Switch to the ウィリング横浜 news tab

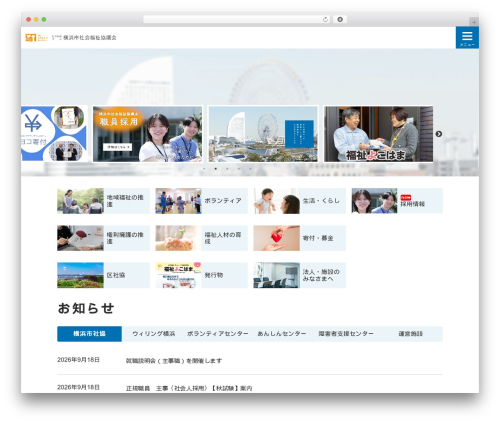point(154,334)
